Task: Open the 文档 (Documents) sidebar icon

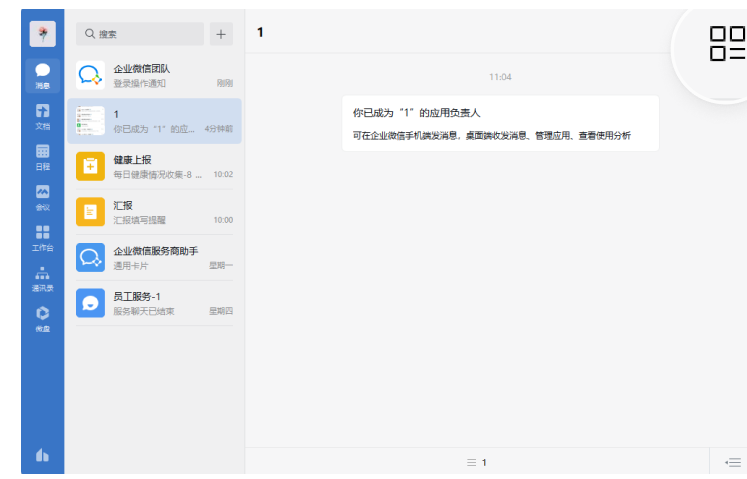Action: pos(42,116)
